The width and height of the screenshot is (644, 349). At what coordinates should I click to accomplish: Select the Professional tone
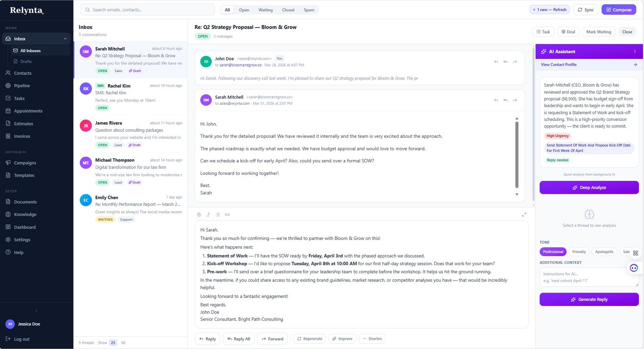pos(553,252)
